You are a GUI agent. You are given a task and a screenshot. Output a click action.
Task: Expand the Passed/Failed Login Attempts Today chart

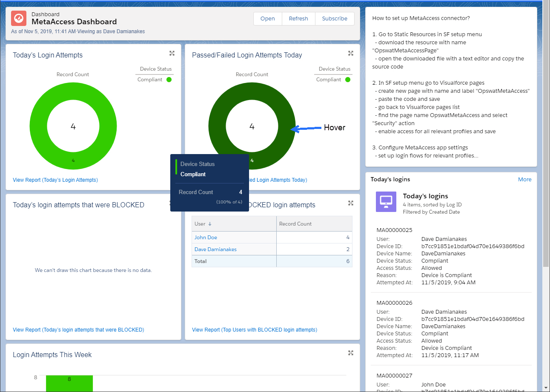351,53
